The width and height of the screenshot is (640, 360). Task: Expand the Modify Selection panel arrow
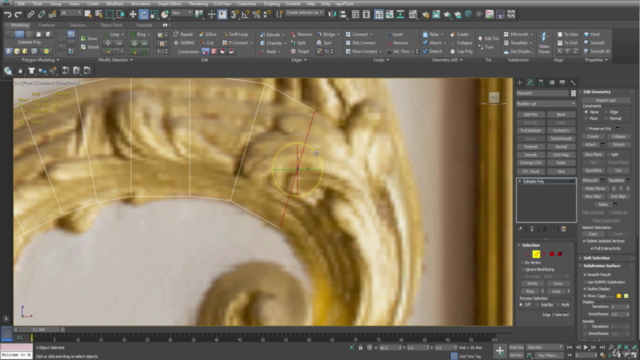coord(131,60)
